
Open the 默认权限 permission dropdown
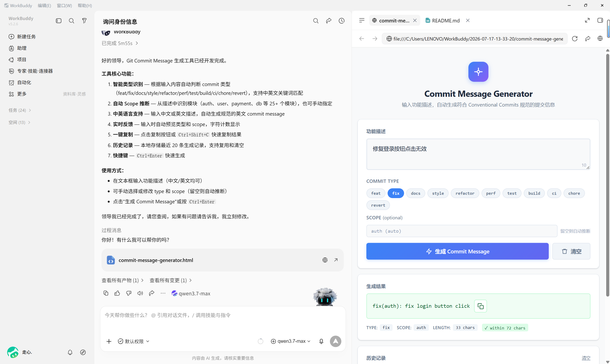click(x=134, y=341)
